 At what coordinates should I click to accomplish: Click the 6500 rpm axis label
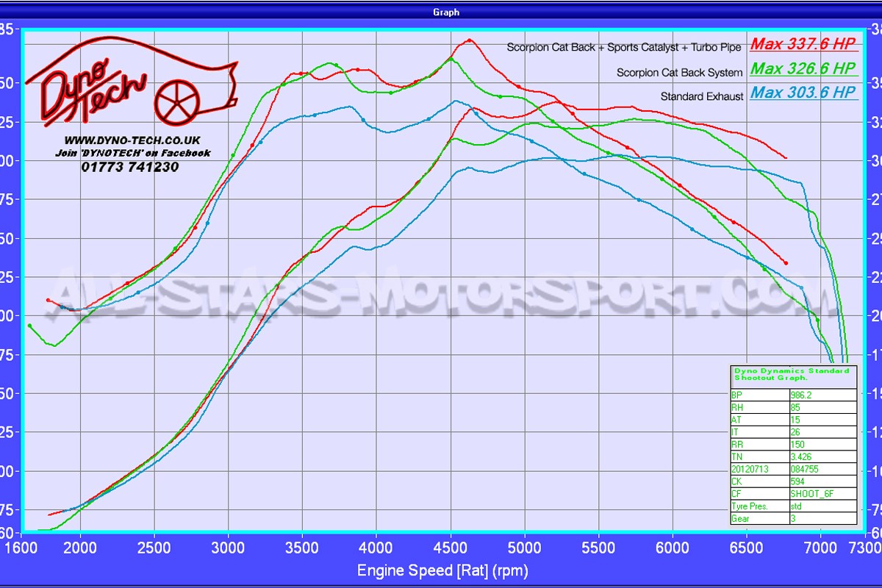747,548
